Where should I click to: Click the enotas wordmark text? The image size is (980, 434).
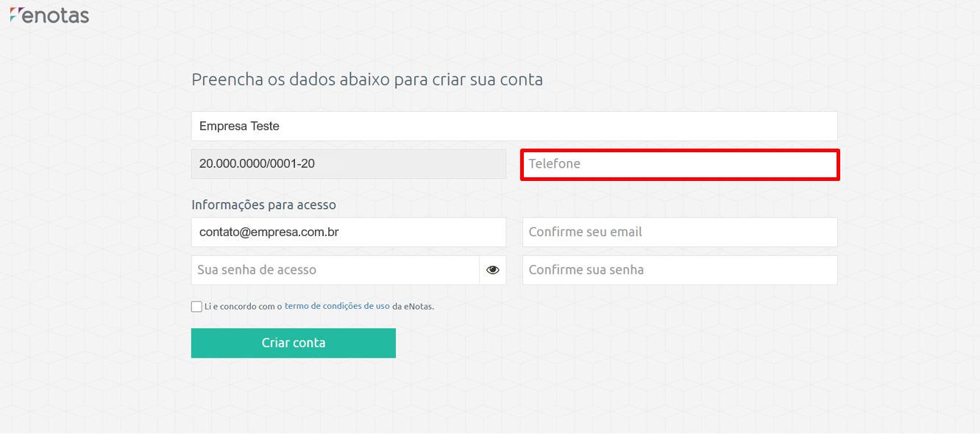[x=55, y=15]
